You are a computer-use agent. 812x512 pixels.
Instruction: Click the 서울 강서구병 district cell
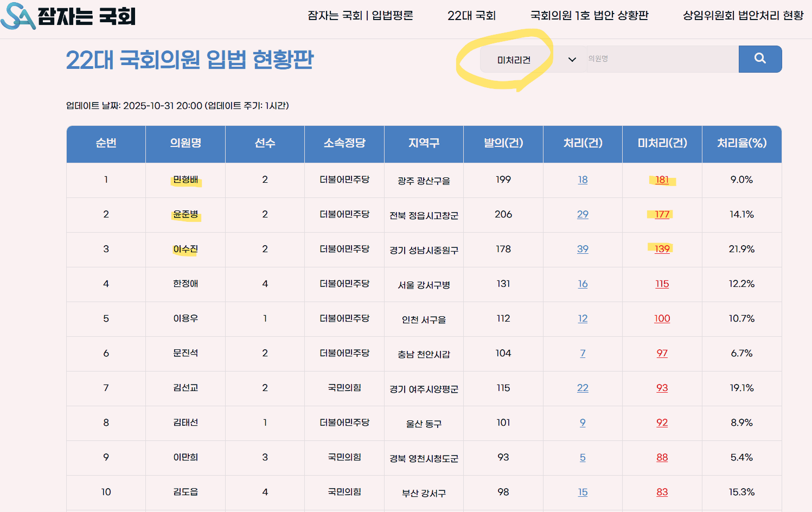pos(424,285)
